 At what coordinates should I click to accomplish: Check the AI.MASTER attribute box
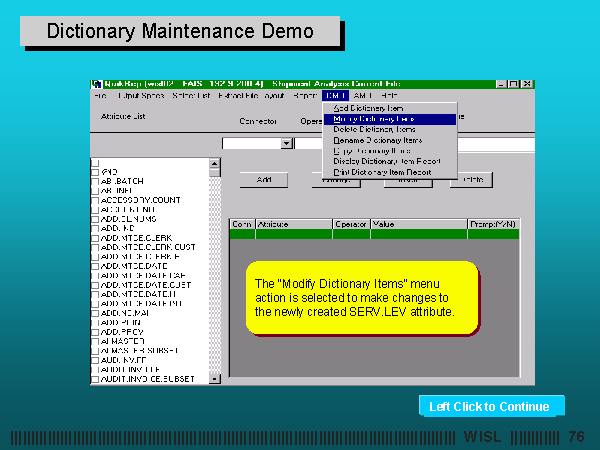point(95,341)
